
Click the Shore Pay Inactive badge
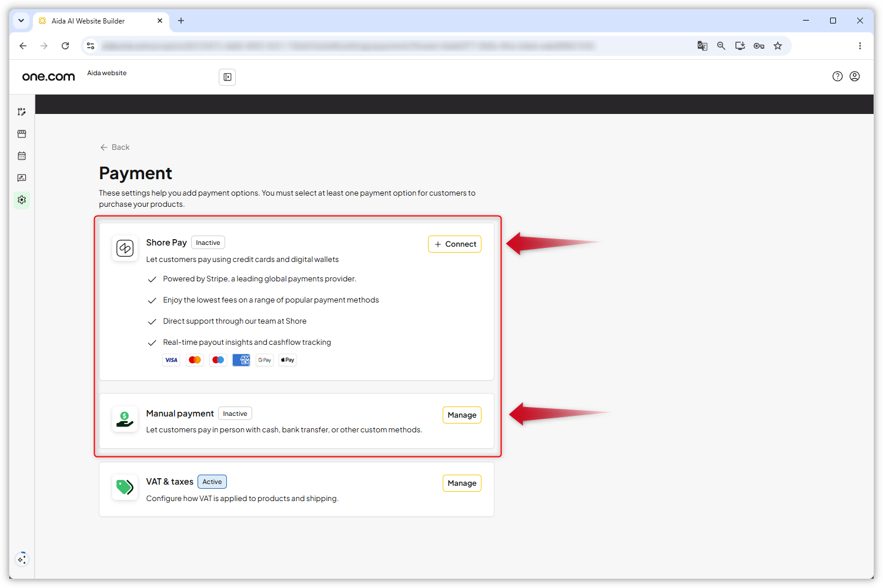tap(208, 243)
